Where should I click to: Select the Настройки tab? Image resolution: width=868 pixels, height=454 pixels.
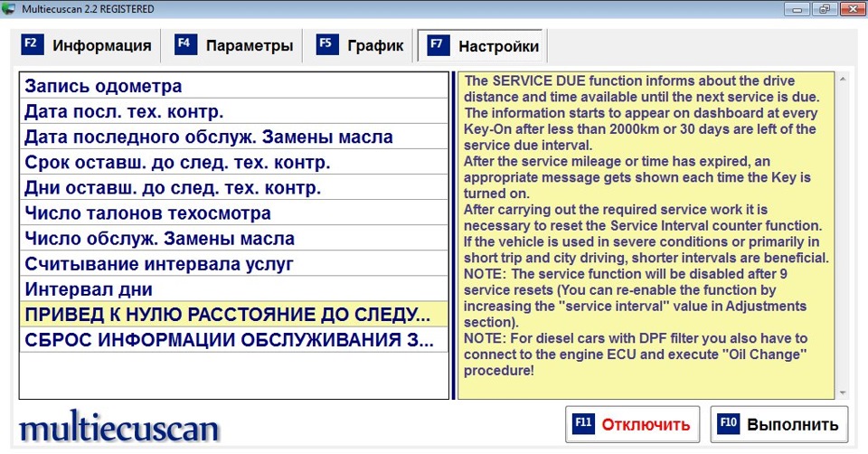coord(482,46)
